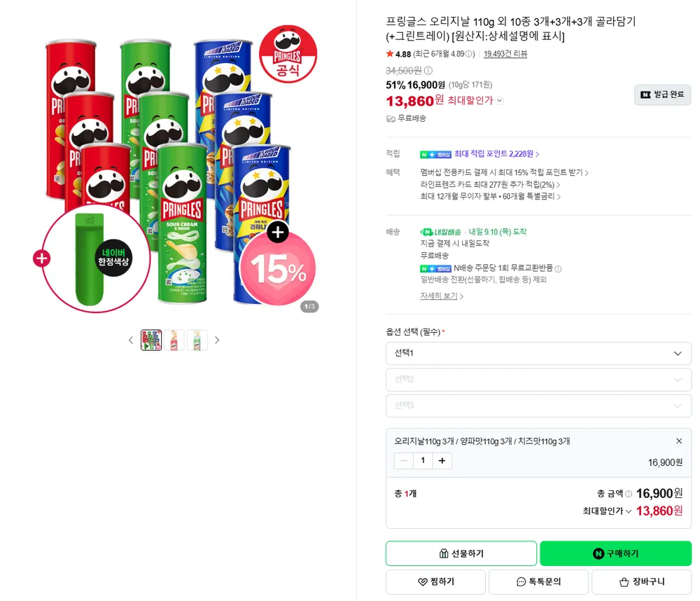Add to wishlist with 찜하기
This screenshot has height=601, width=700.
coord(435,582)
